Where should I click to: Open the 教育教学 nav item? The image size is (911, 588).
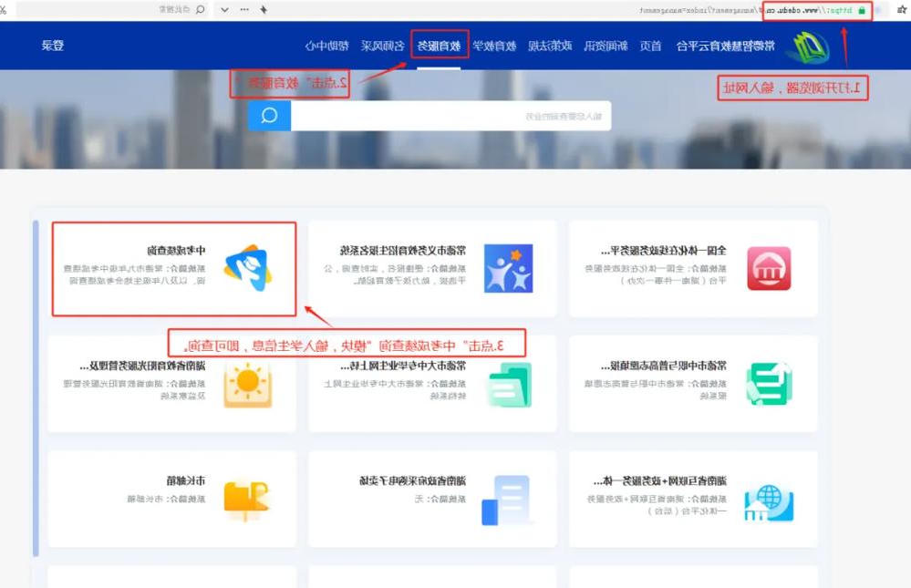point(494,46)
